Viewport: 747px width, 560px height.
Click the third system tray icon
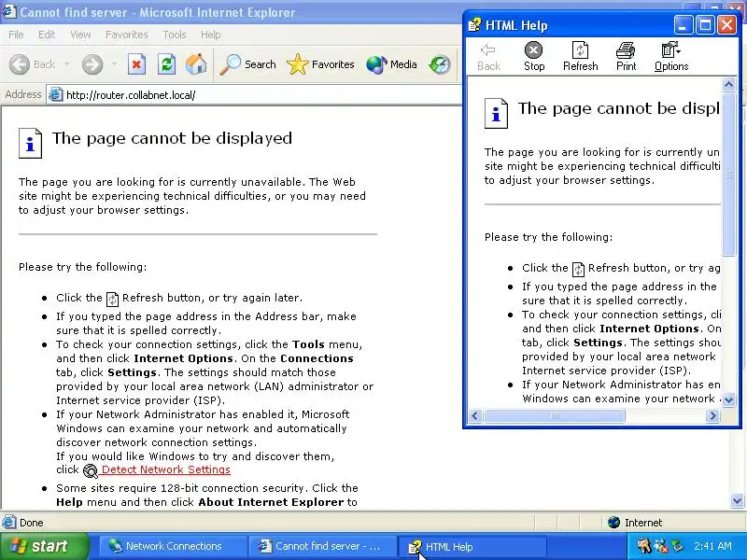(677, 546)
